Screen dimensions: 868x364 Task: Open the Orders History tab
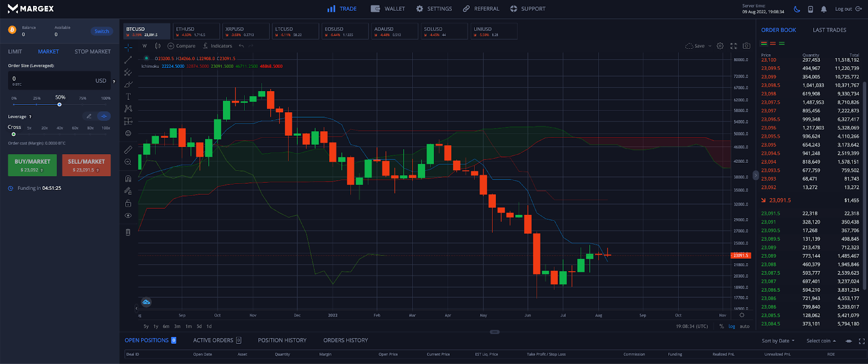346,340
